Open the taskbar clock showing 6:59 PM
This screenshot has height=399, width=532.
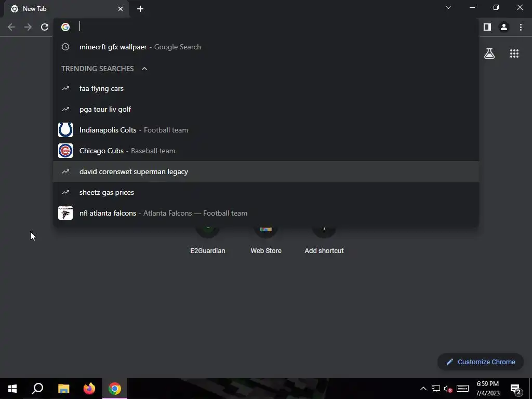pos(487,389)
